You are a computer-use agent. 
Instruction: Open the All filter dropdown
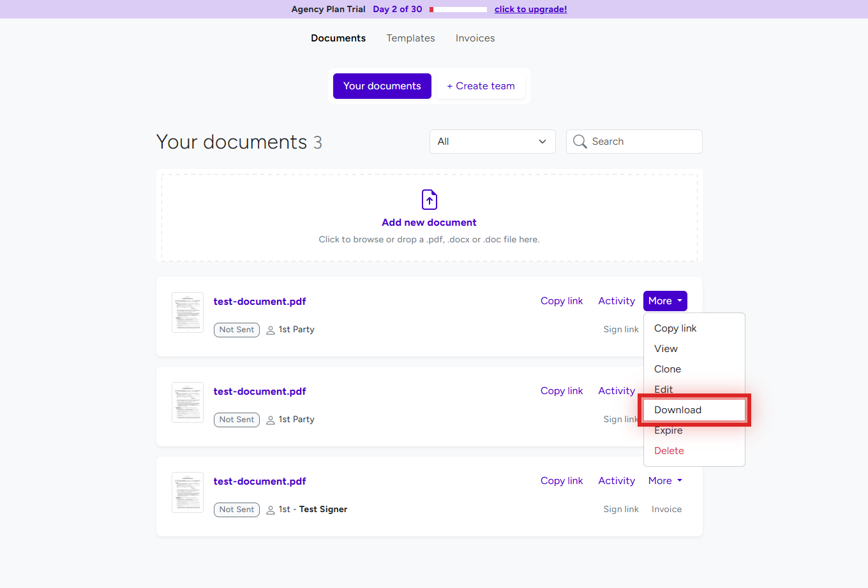492,141
